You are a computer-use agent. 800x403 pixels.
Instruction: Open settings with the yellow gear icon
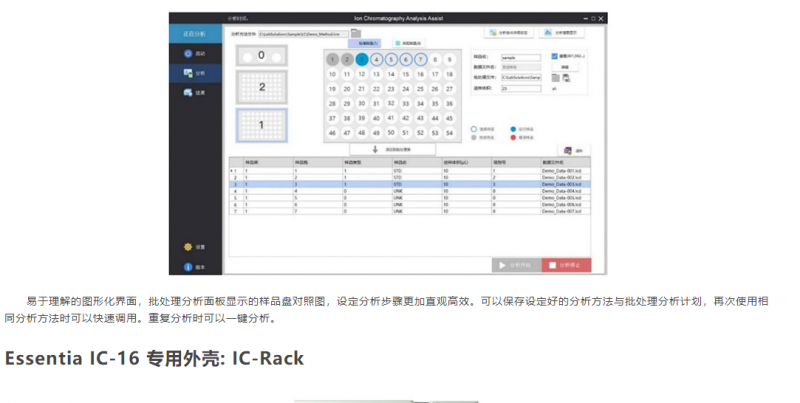click(195, 247)
